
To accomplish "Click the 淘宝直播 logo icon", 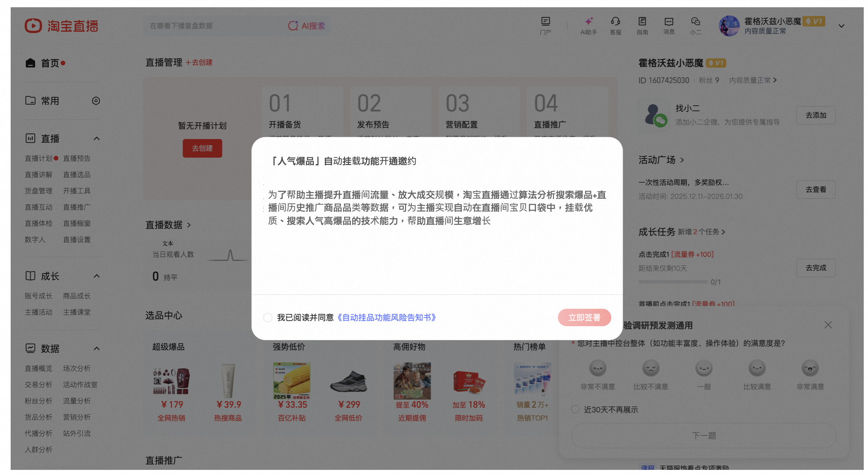I will (x=33, y=26).
